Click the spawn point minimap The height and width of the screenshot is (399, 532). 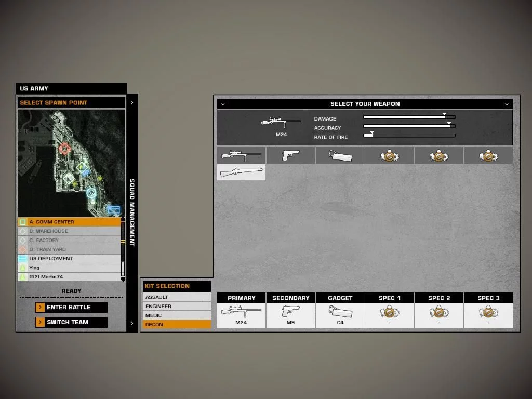71,163
